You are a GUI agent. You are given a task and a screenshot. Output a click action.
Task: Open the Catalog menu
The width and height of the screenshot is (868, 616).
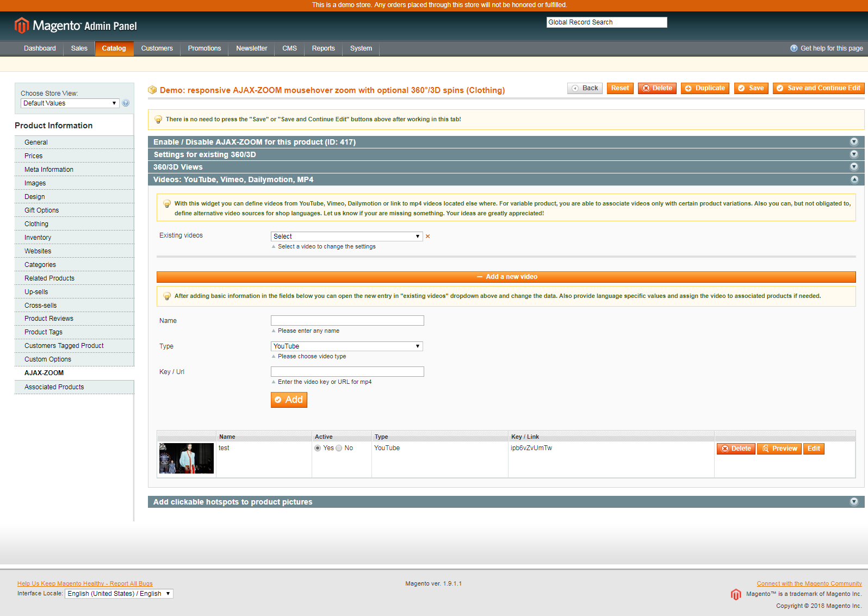[114, 48]
